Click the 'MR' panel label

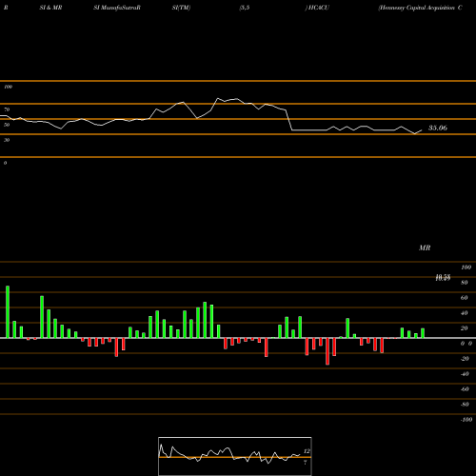[x=425, y=248]
